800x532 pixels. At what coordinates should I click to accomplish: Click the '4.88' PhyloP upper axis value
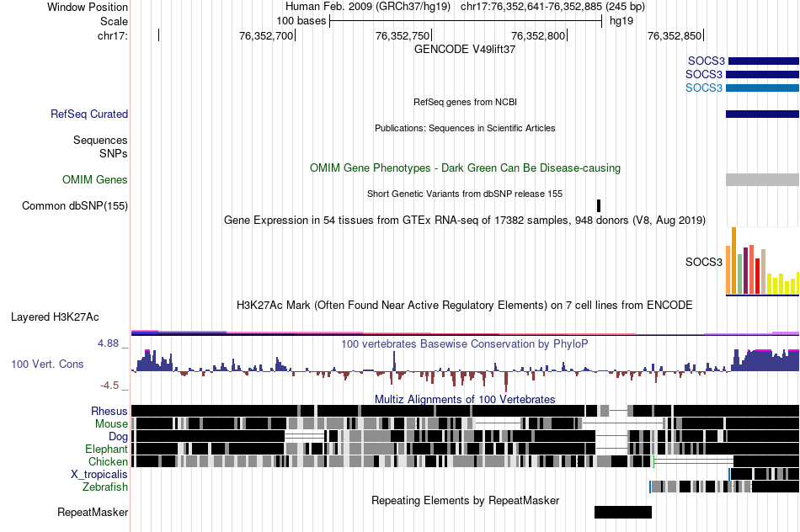click(x=108, y=343)
